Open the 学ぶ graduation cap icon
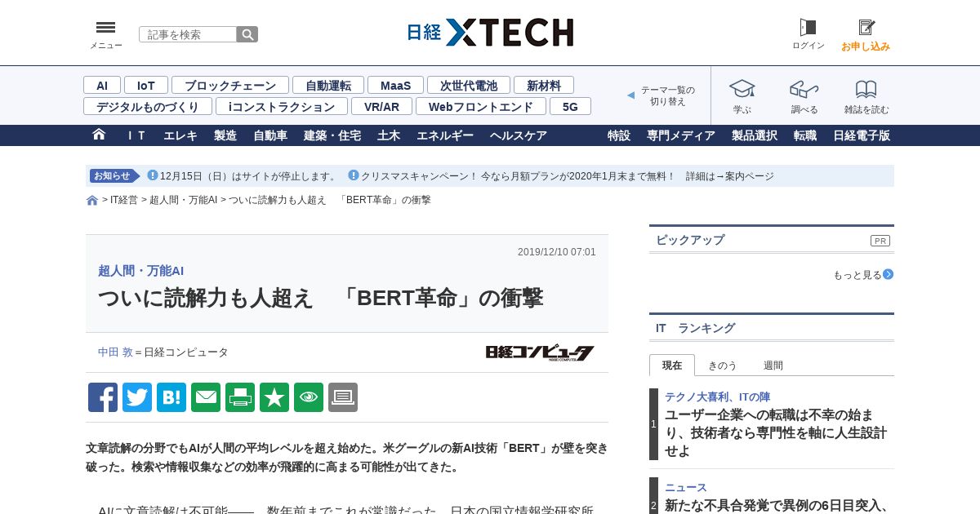This screenshot has height=514, width=980. pyautogui.click(x=742, y=89)
